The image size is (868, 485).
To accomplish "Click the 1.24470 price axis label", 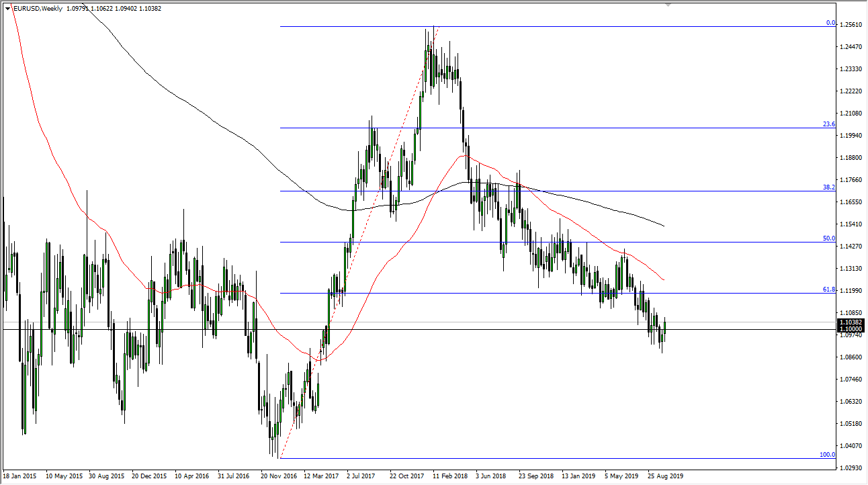I will coord(851,47).
